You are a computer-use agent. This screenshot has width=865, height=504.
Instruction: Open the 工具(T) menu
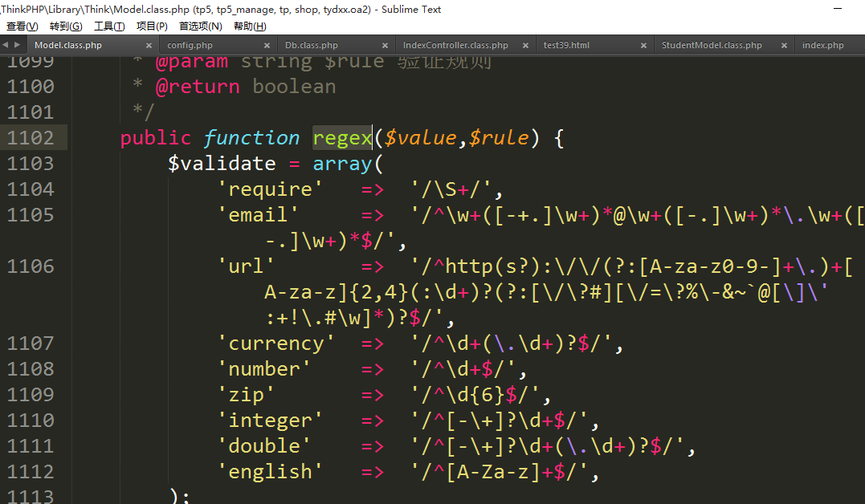pos(109,26)
